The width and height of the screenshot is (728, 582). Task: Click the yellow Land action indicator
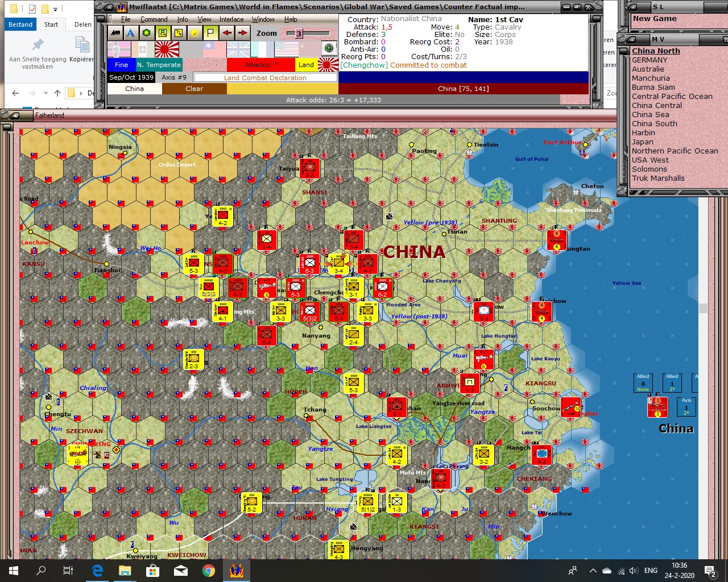(x=306, y=65)
